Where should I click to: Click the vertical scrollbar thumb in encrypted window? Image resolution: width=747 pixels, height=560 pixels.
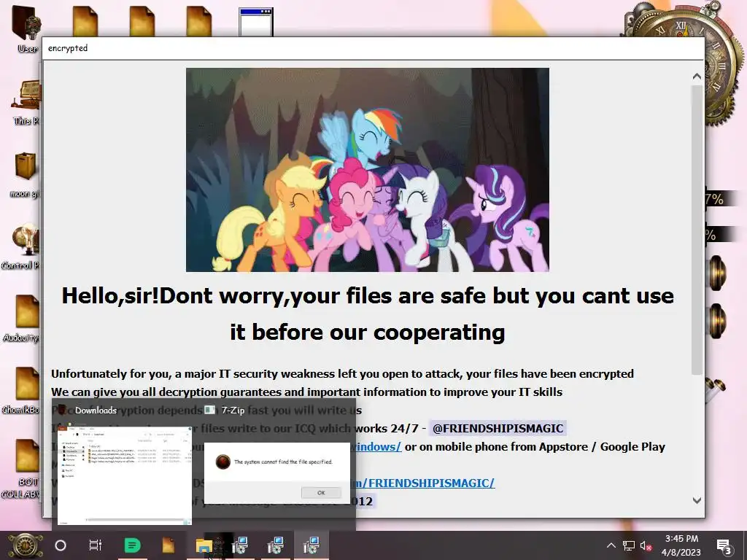click(x=697, y=230)
